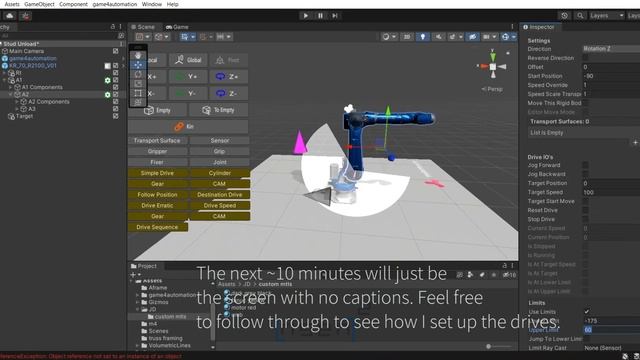Start Play mode with the Play button

(x=305, y=16)
